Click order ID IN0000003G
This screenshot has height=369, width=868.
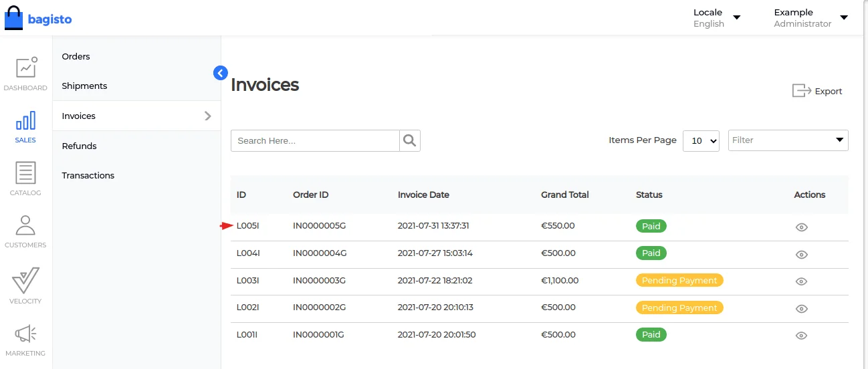pyautogui.click(x=320, y=280)
